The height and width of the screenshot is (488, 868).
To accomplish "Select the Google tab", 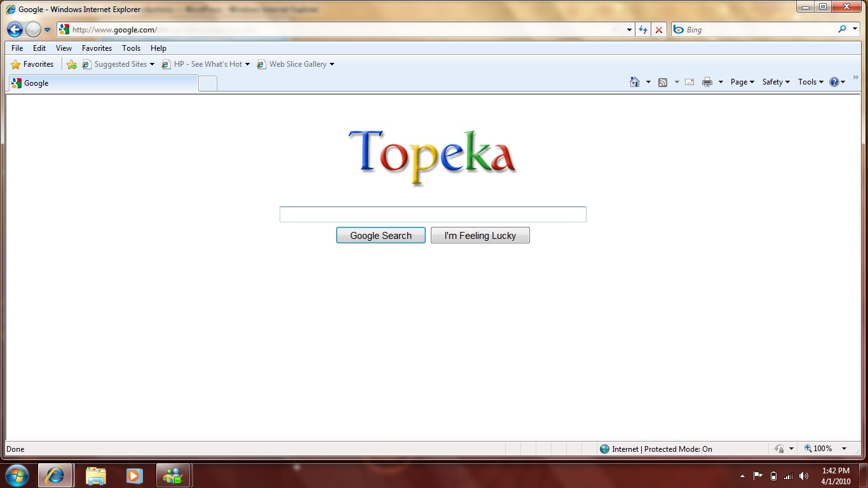I will [x=102, y=83].
